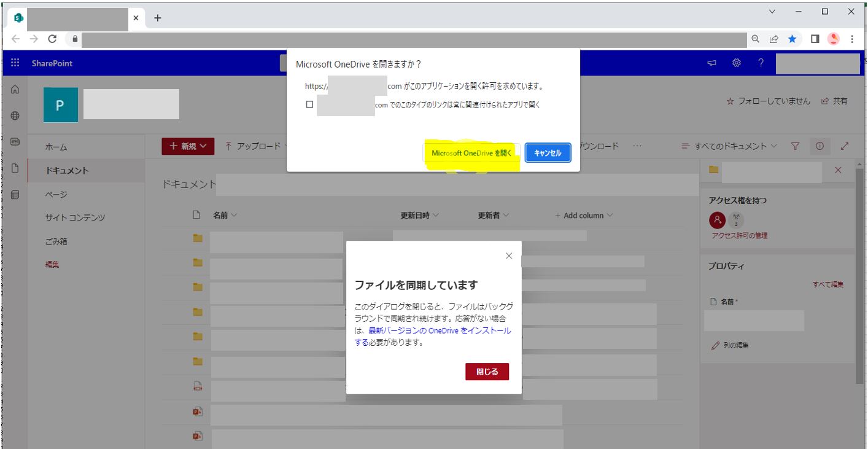
Task: Toggle the details pane info icon
Action: coord(820,146)
